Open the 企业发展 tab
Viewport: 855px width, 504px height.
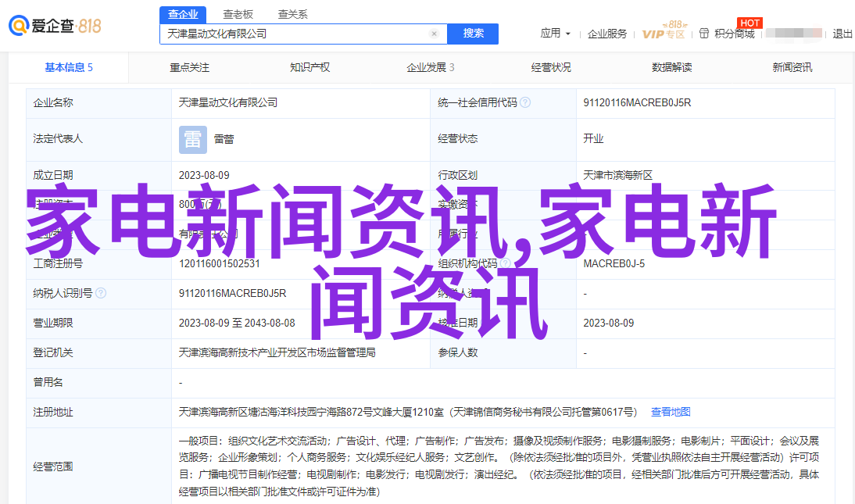tap(430, 67)
